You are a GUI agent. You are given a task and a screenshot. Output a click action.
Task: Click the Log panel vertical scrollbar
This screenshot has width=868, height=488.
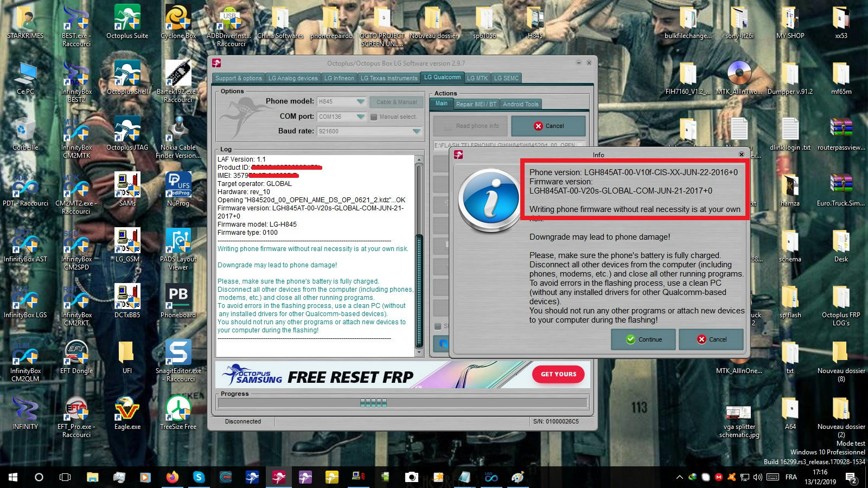pos(418,256)
